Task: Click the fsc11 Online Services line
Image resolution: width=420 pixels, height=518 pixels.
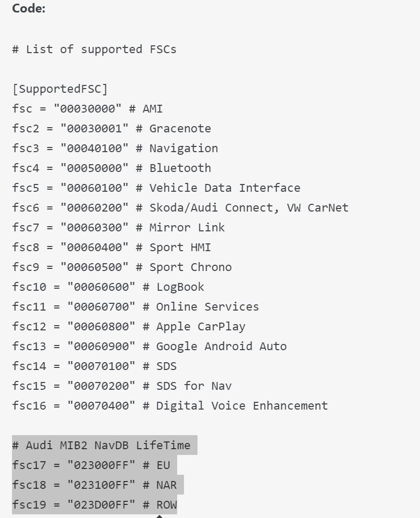Action: [x=135, y=307]
